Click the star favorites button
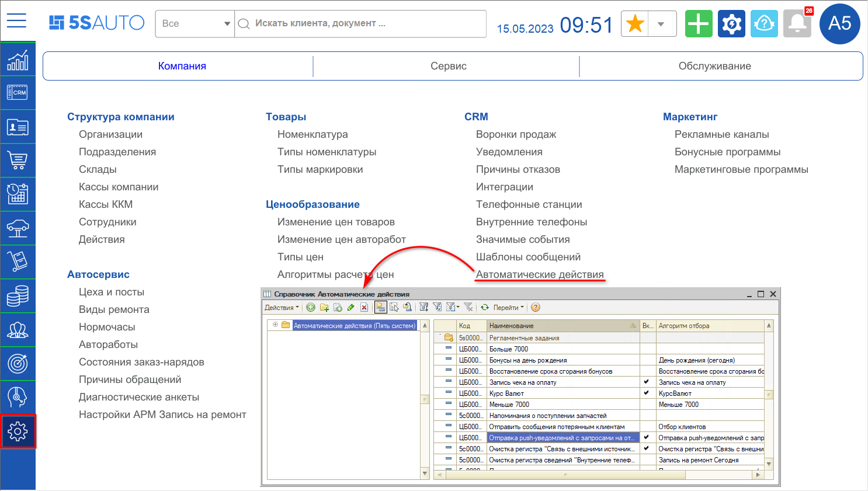 pyautogui.click(x=635, y=24)
